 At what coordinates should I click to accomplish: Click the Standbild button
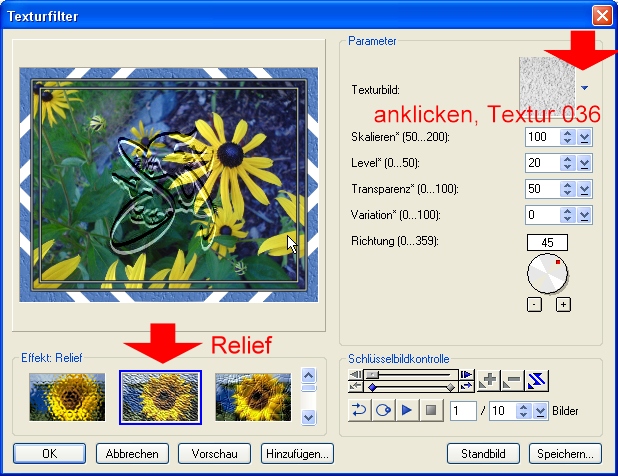click(x=483, y=454)
